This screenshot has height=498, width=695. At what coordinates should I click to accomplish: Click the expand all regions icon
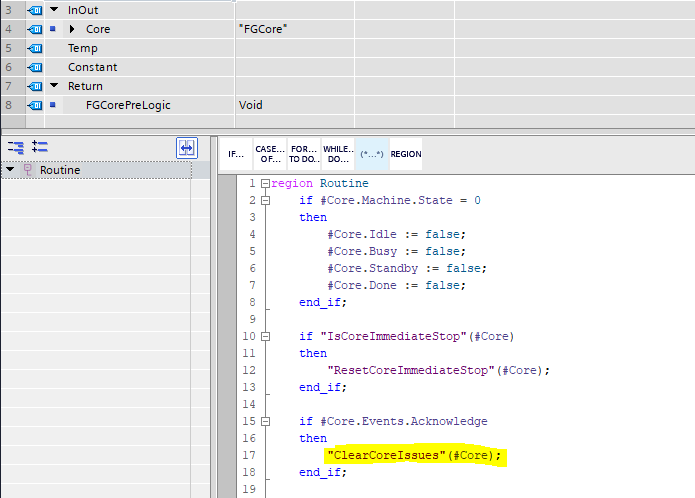pyautogui.click(x=40, y=147)
